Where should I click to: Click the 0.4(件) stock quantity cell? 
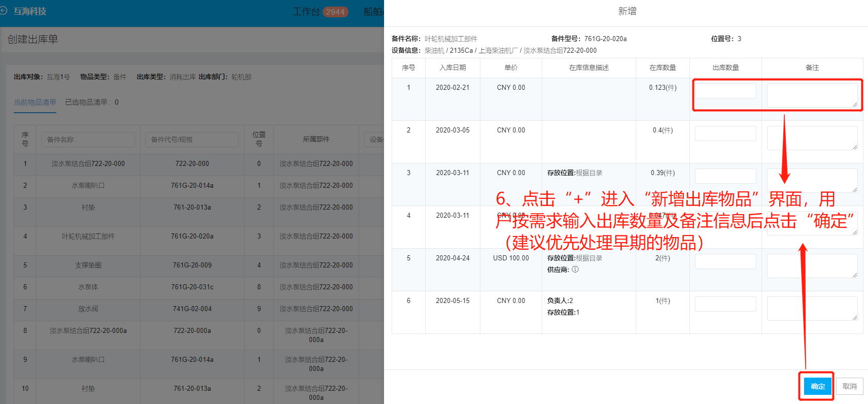(663, 130)
